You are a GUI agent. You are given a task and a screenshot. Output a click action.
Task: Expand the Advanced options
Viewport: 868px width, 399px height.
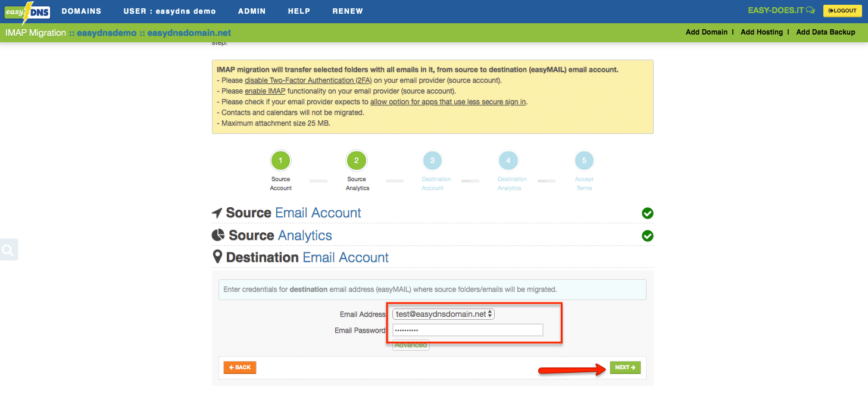pos(411,345)
